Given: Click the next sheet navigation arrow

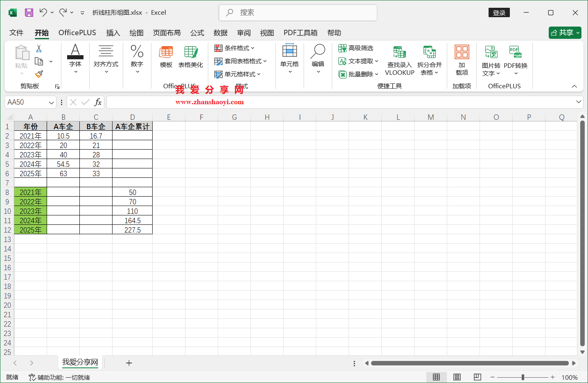Looking at the screenshot, I should pyautogui.click(x=32, y=363).
